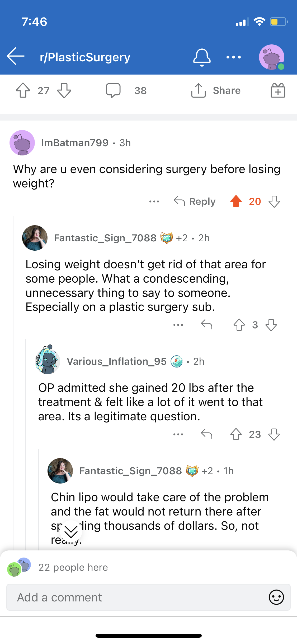Give an award using gift icon
This screenshot has width=297, height=644.
(278, 90)
